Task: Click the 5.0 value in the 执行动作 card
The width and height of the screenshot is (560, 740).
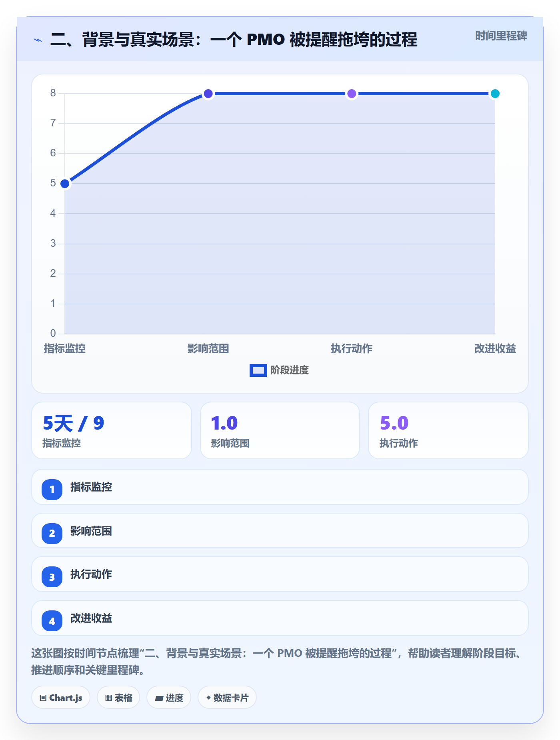Action: point(394,423)
